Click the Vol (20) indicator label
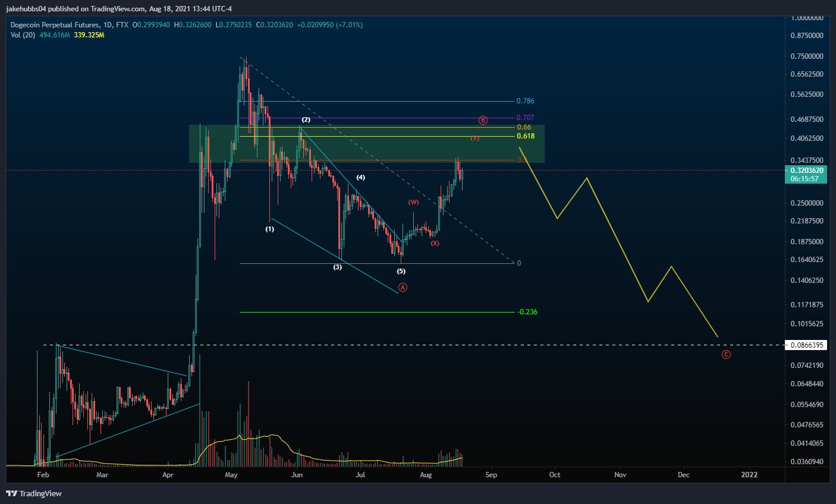Viewport: 836px width, 504px height. coord(23,35)
